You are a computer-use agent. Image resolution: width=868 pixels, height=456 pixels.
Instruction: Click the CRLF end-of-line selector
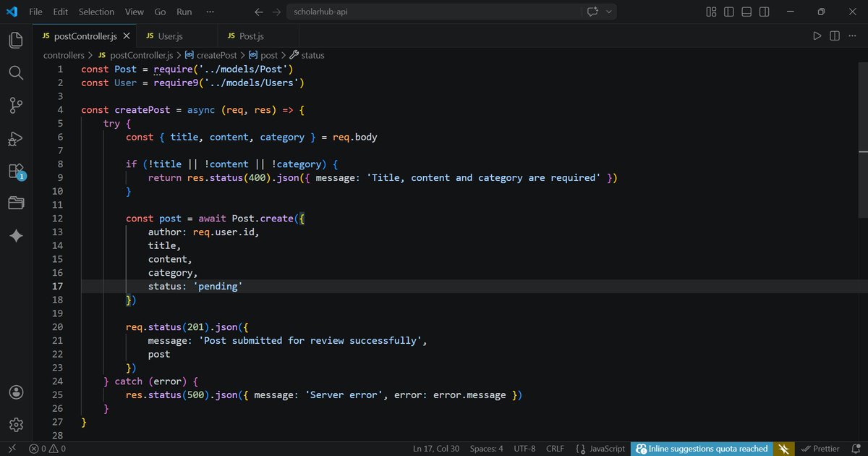click(555, 449)
